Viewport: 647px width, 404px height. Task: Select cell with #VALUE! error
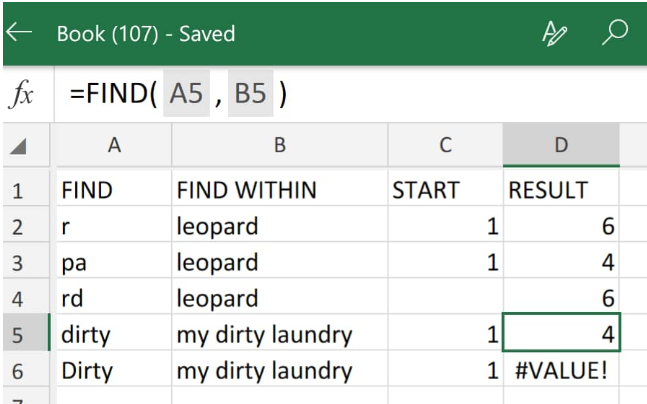[x=561, y=370]
